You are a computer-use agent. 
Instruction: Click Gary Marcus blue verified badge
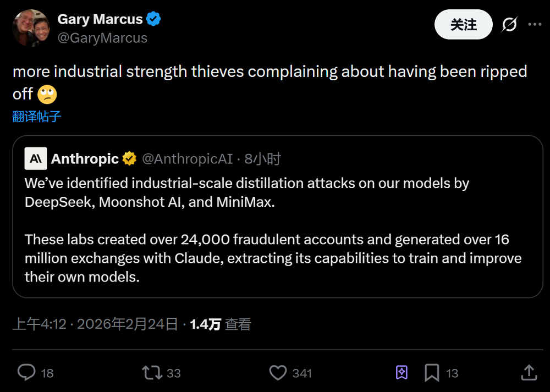pyautogui.click(x=153, y=19)
